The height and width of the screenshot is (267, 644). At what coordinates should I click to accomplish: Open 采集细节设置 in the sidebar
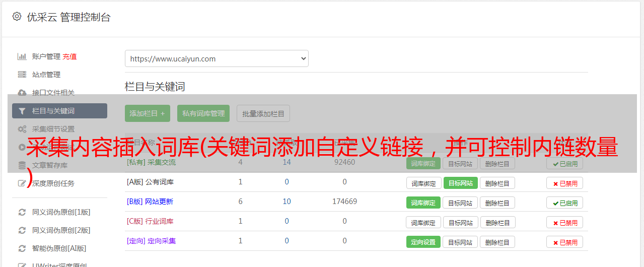pyautogui.click(x=53, y=129)
